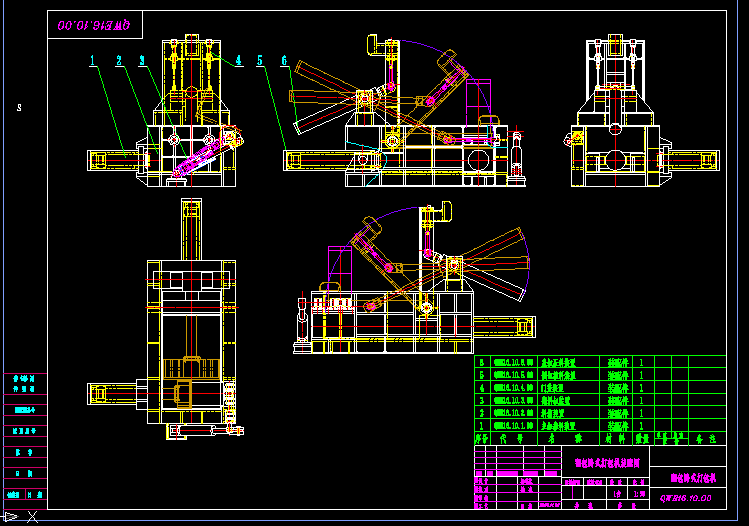Select the cyan callout number 6
749x526 pixels.
(x=284, y=61)
